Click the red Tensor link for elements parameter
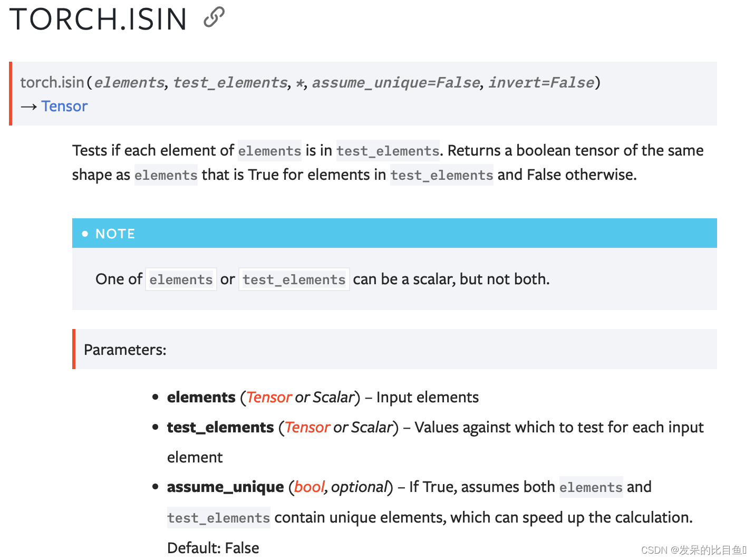This screenshot has height=560, width=754. pos(269,397)
